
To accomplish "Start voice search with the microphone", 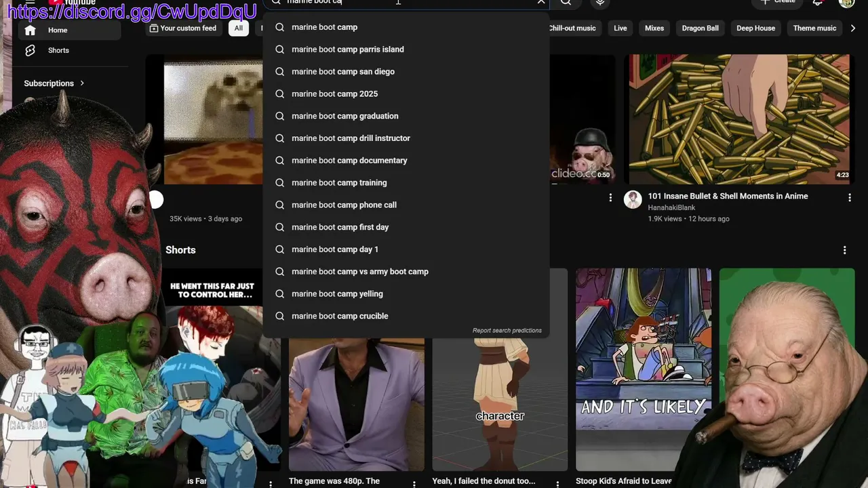I will point(600,3).
